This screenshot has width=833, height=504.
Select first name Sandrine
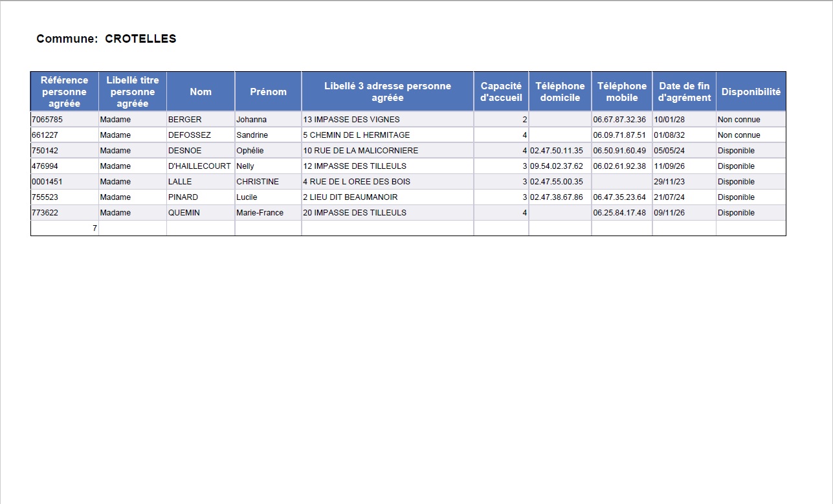click(x=252, y=135)
